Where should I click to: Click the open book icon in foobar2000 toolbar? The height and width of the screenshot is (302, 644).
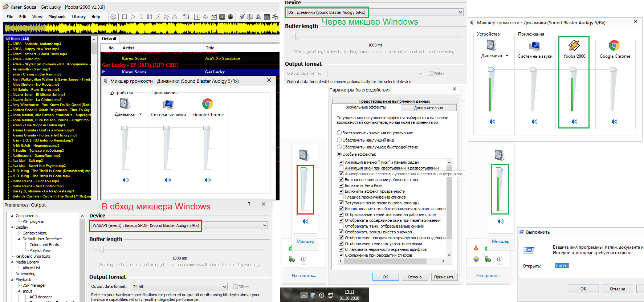pos(250,17)
